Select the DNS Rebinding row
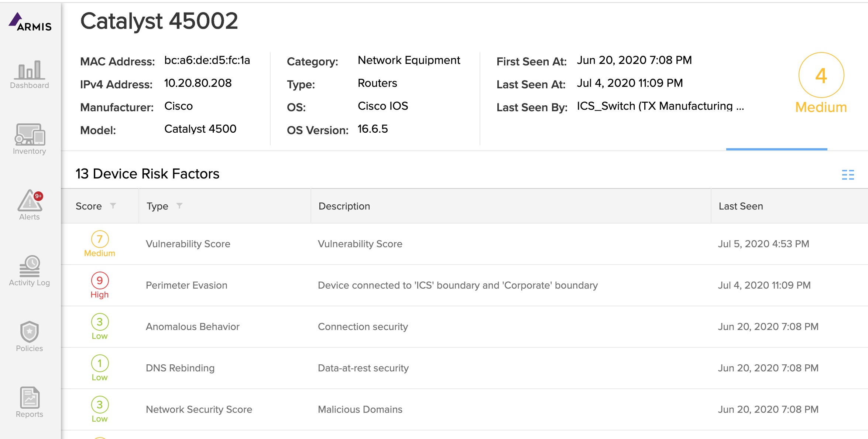The image size is (868, 439). pos(464,368)
